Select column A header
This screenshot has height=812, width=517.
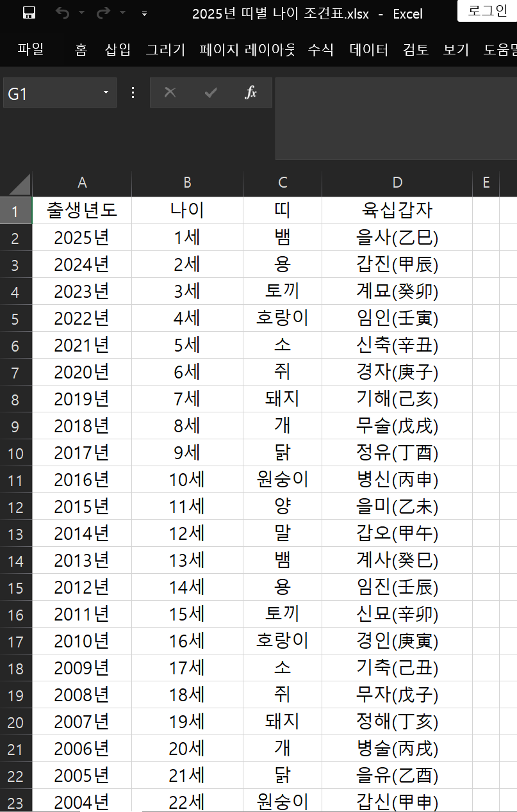click(82, 183)
